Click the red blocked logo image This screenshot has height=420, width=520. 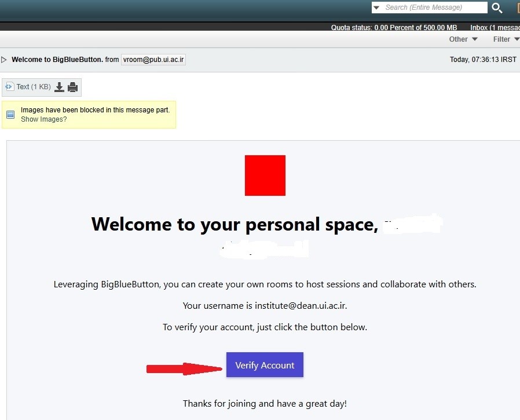[x=265, y=176]
